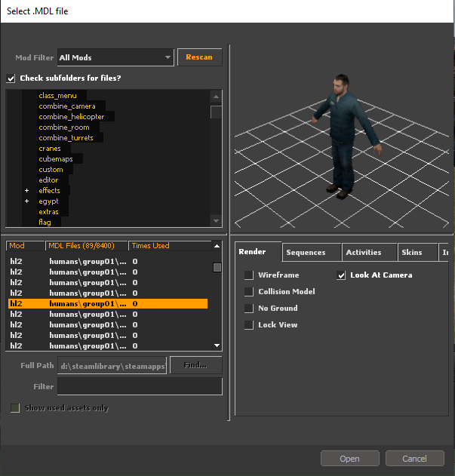Click the Open button
This screenshot has width=455, height=476.
pos(350,459)
